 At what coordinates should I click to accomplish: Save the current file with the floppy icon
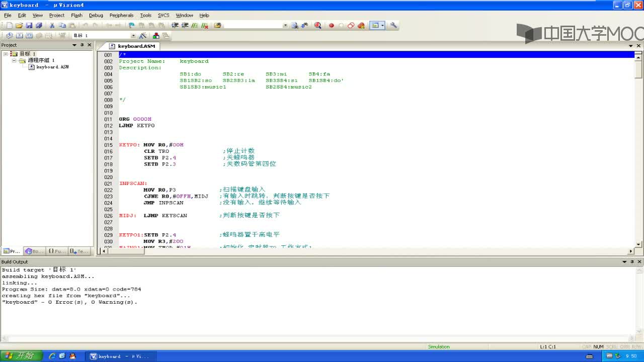29,26
